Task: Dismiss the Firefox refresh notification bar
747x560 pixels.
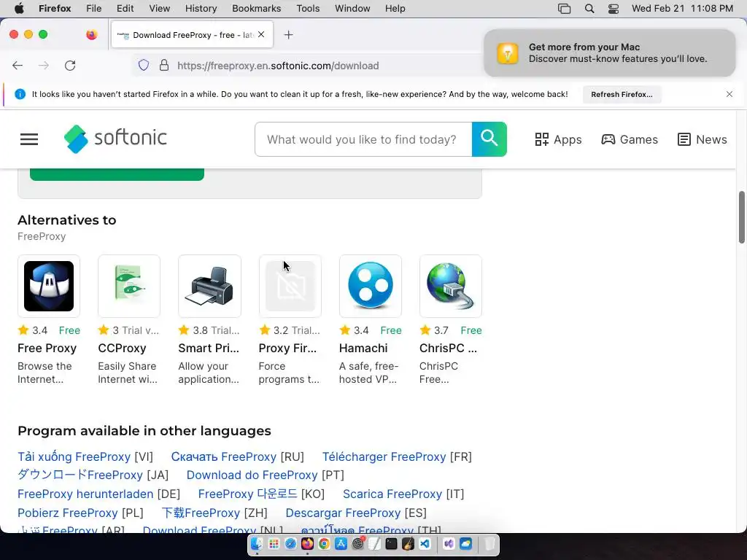Action: tap(729, 94)
